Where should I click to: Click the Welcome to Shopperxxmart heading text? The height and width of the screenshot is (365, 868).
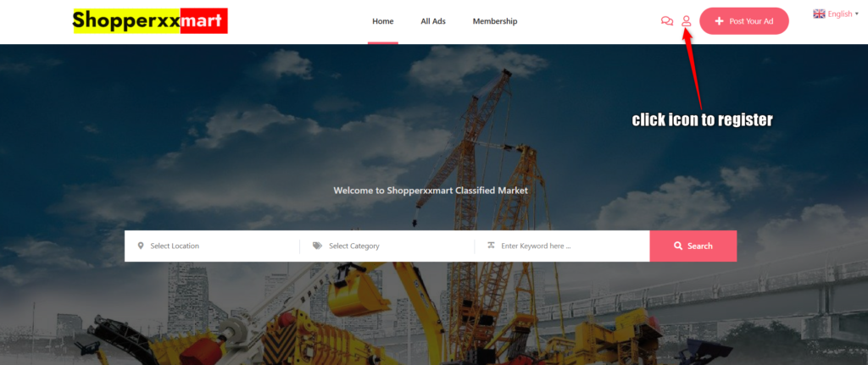431,191
